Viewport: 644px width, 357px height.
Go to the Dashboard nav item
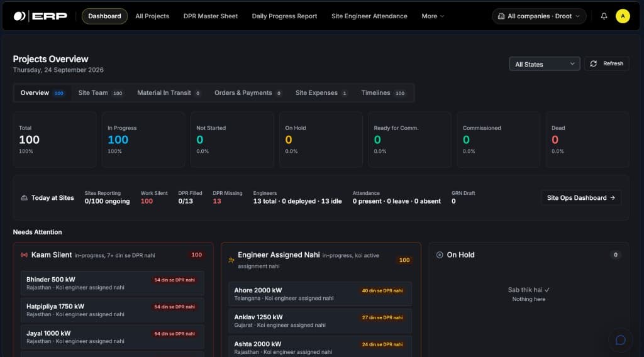[104, 16]
